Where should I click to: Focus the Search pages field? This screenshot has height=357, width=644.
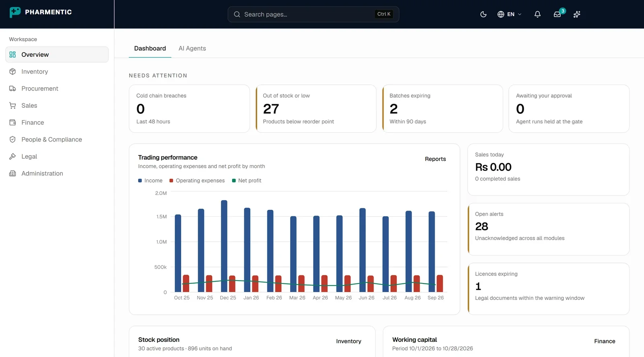tap(313, 14)
